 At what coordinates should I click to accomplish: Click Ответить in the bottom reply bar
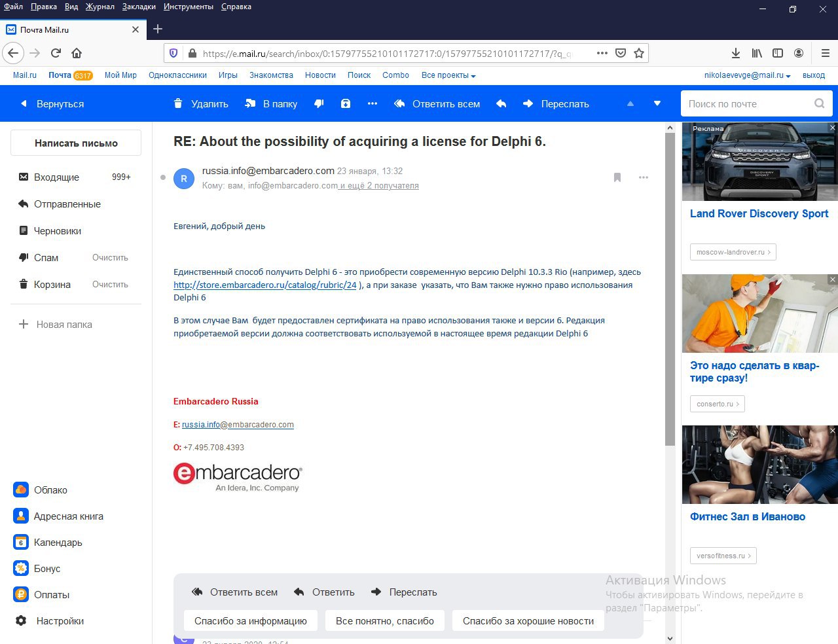click(x=324, y=592)
